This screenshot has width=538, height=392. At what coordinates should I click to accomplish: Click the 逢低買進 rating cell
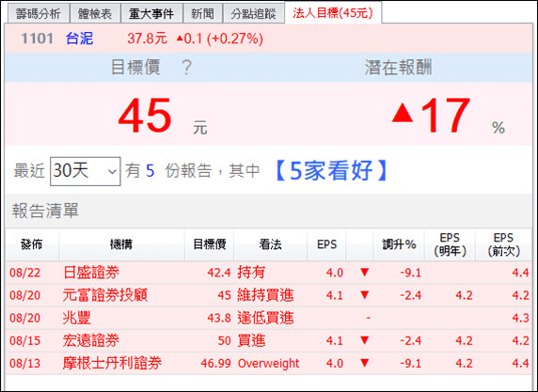tap(265, 318)
